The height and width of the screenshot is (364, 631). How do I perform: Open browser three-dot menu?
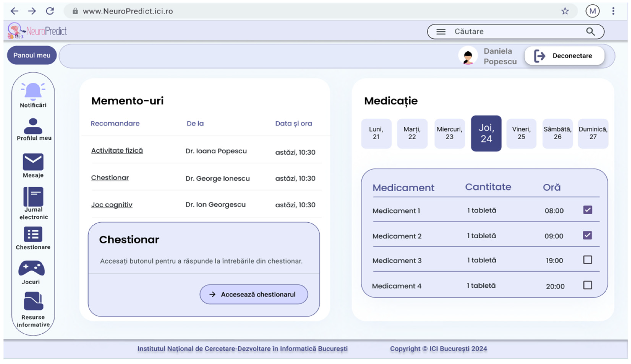coord(613,11)
